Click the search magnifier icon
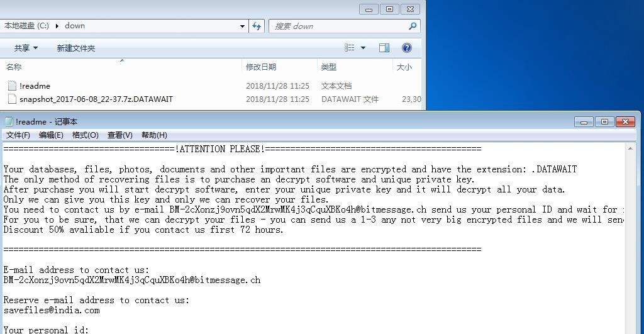Viewport: 644px width, 334px height. 413,26
